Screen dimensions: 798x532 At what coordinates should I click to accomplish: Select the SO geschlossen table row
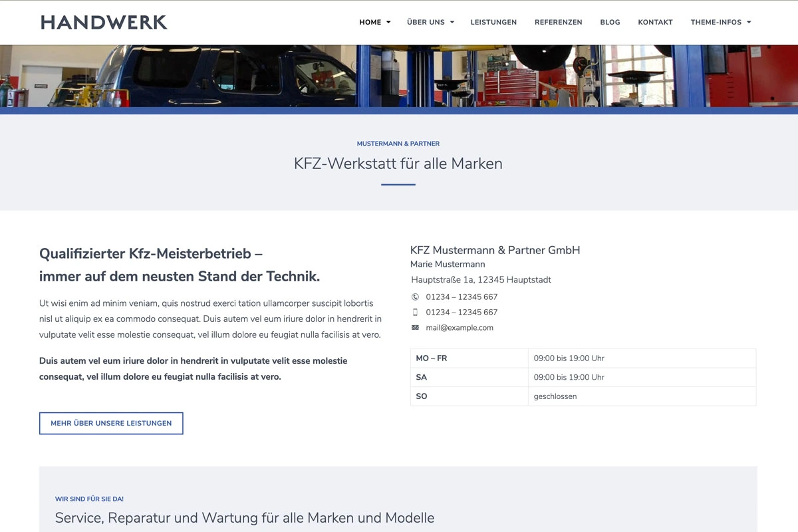click(x=583, y=396)
